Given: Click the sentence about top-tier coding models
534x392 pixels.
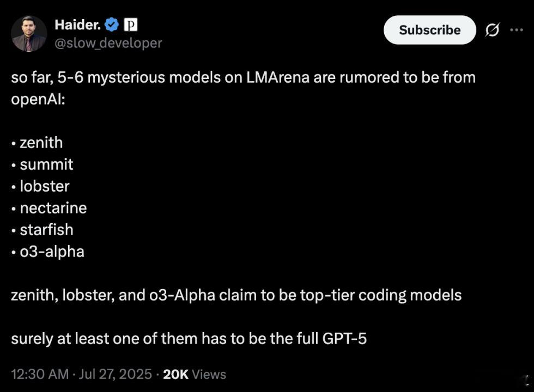Looking at the screenshot, I should 236,295.
